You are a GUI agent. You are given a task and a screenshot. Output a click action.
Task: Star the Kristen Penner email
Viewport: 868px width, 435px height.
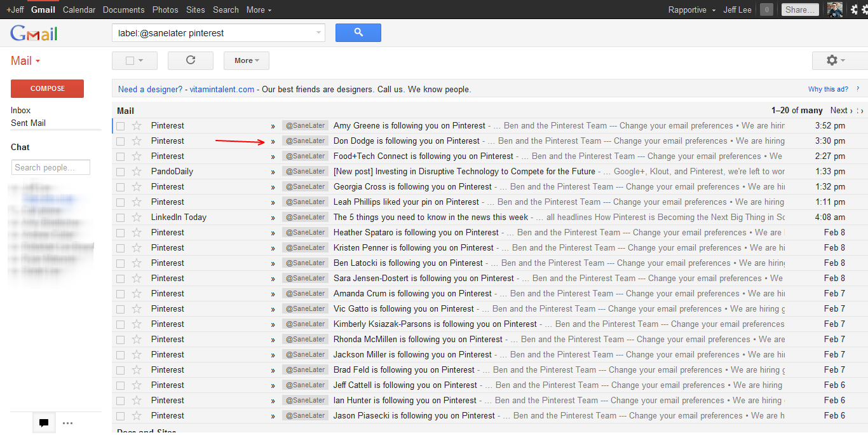[x=136, y=248]
